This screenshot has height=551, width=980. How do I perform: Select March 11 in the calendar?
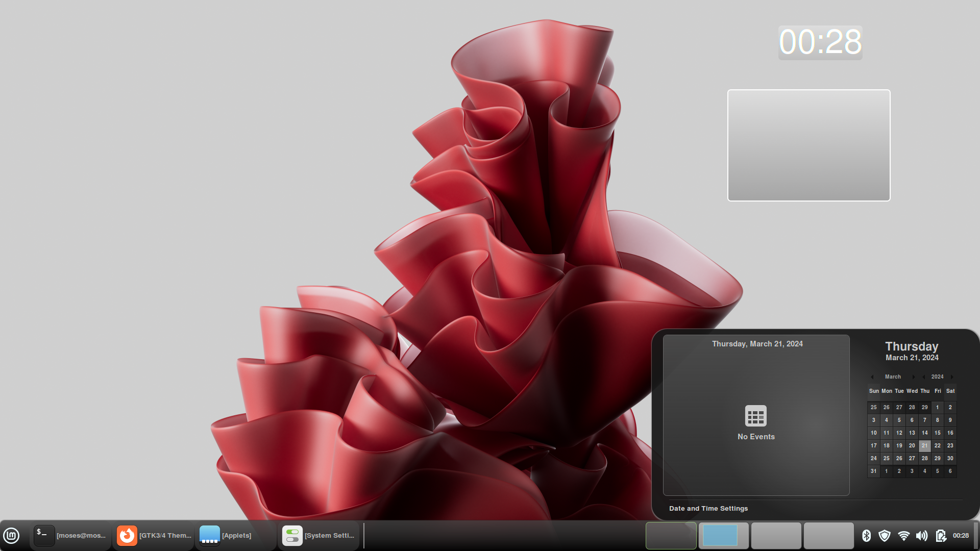tap(886, 433)
